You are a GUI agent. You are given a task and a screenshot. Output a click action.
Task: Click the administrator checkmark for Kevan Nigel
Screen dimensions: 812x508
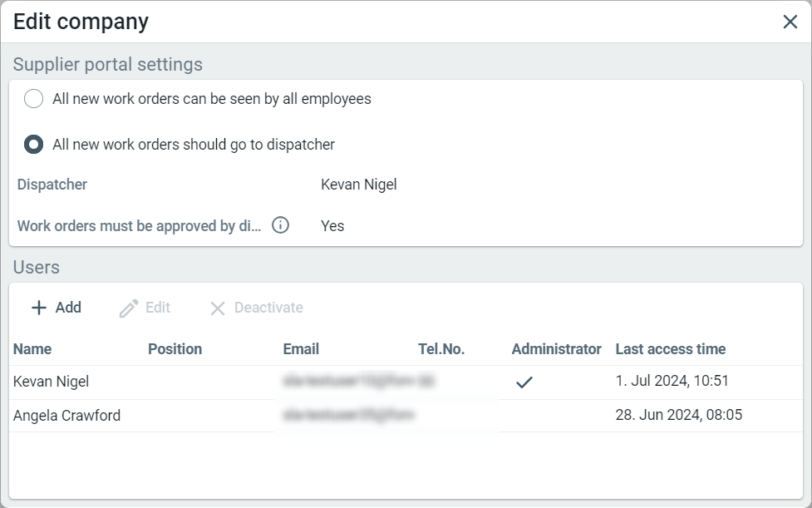(524, 382)
